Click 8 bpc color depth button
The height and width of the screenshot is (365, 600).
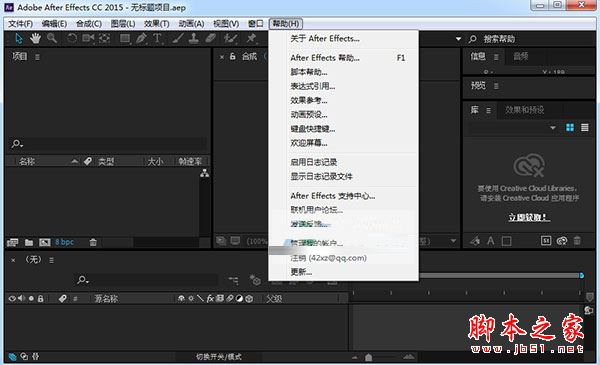tap(64, 242)
